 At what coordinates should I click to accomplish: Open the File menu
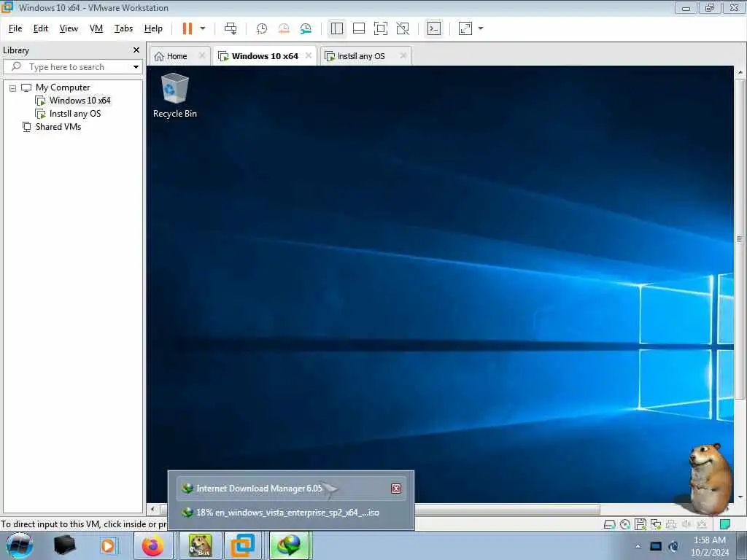pos(15,28)
